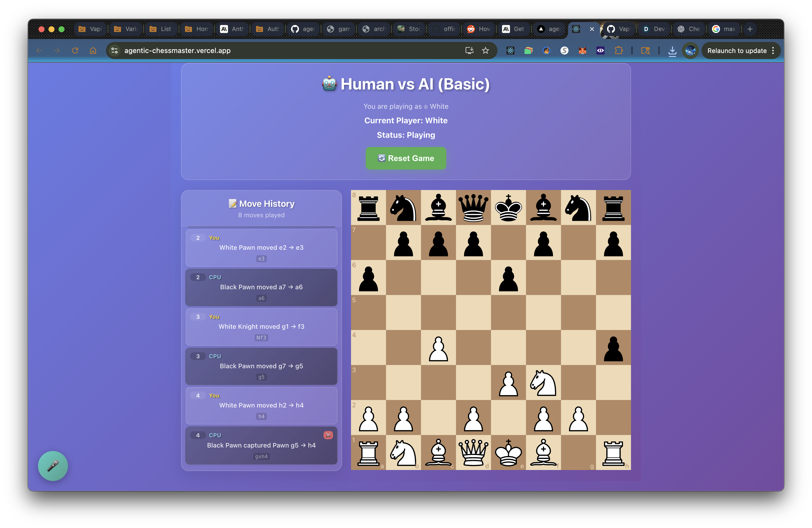Open the Chrome three-dot menu

coord(773,50)
